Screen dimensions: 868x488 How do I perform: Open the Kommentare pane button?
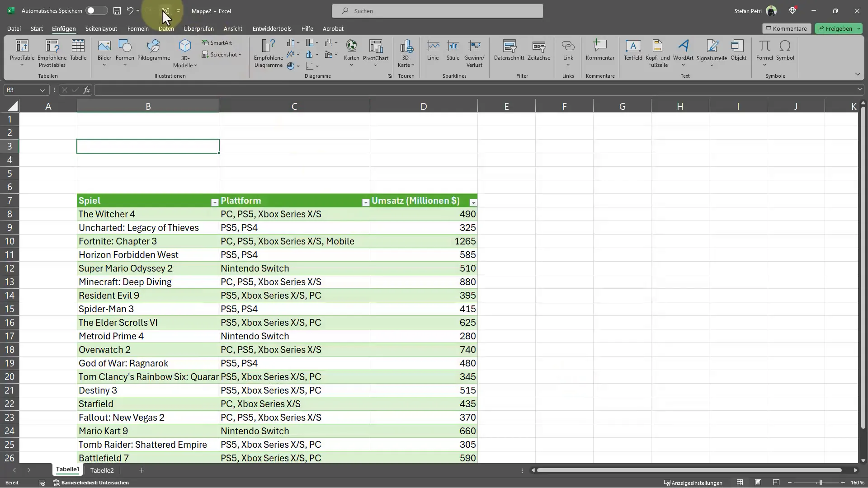pos(787,28)
